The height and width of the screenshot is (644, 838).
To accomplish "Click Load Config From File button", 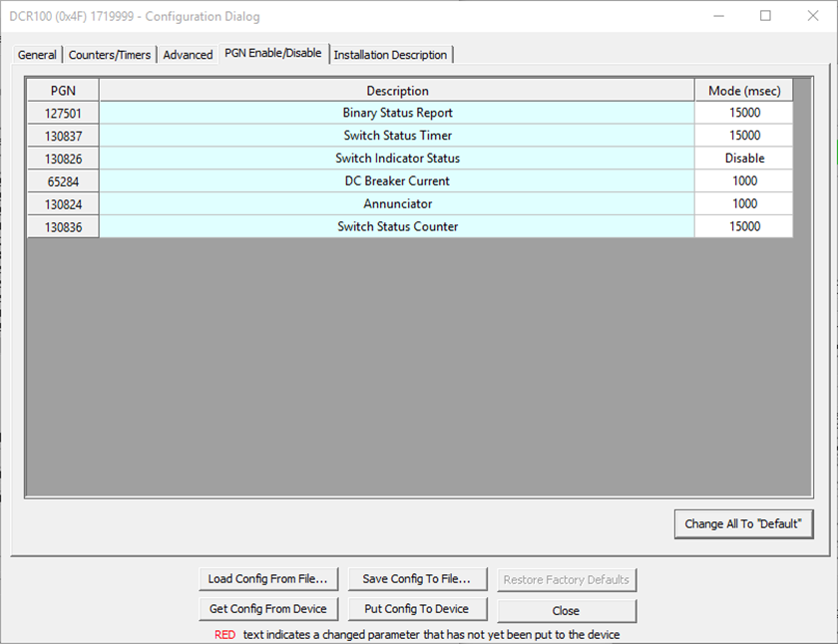I will [x=267, y=579].
